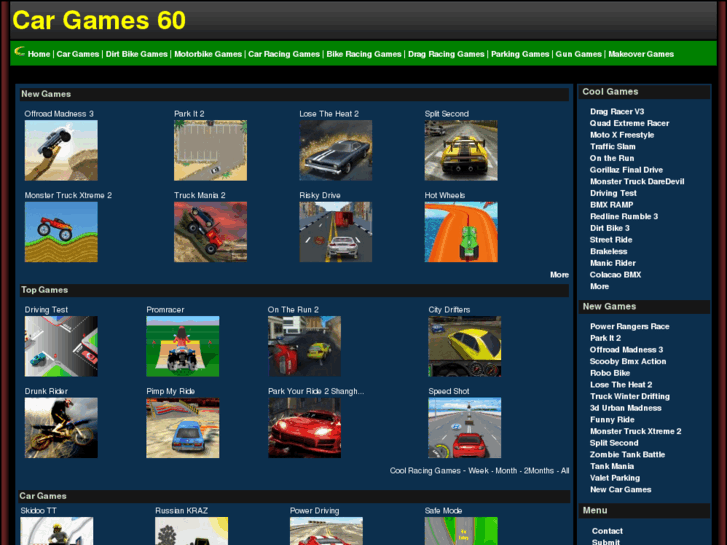727x545 pixels.
Task: Open Colacao BMX in the sidebar
Action: (x=616, y=275)
